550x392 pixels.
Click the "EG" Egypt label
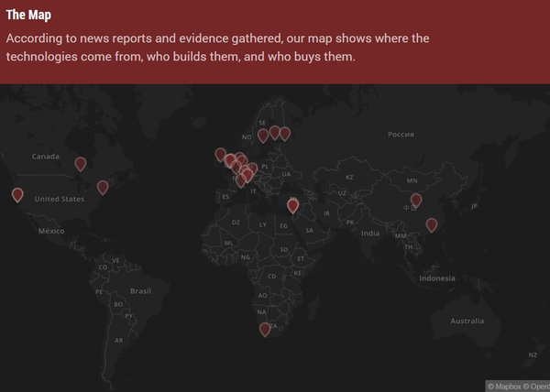pyautogui.click(x=284, y=226)
